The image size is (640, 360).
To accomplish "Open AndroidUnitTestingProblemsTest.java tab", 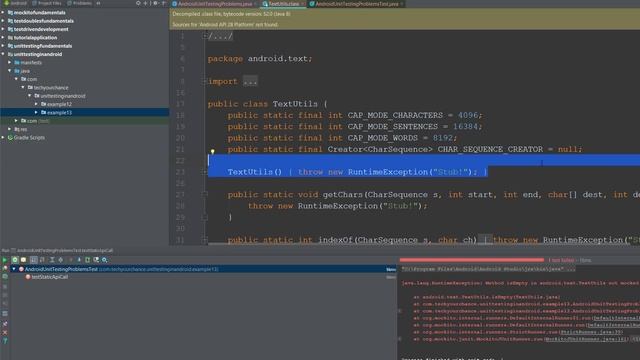I will tap(356, 4).
